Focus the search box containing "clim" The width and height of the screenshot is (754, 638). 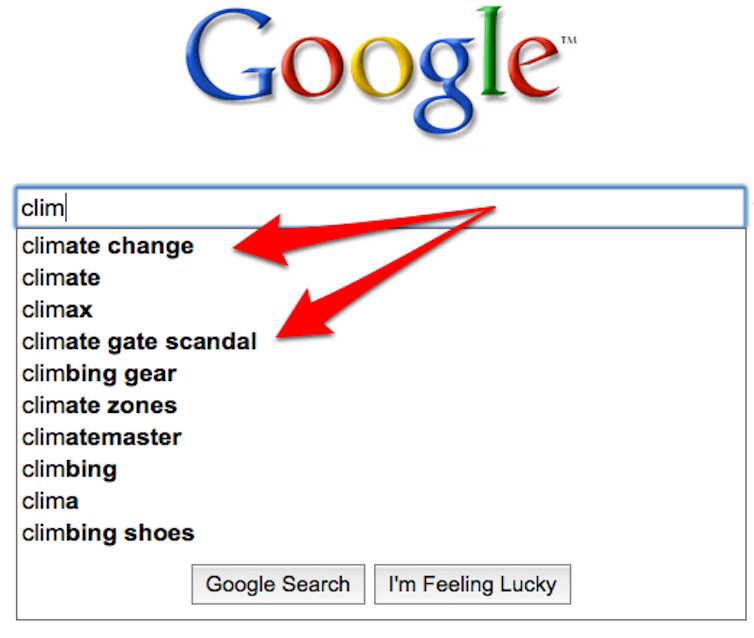coord(380,208)
